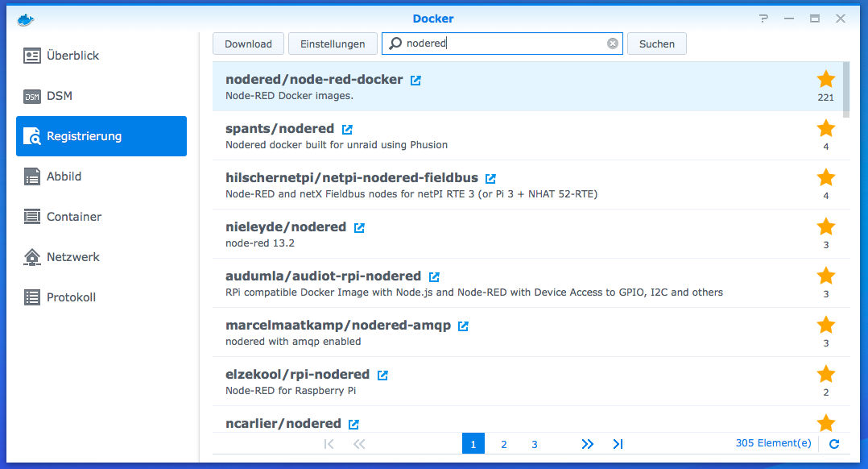The image size is (868, 469).
Task: Go to results page 3
Action: coord(534,444)
